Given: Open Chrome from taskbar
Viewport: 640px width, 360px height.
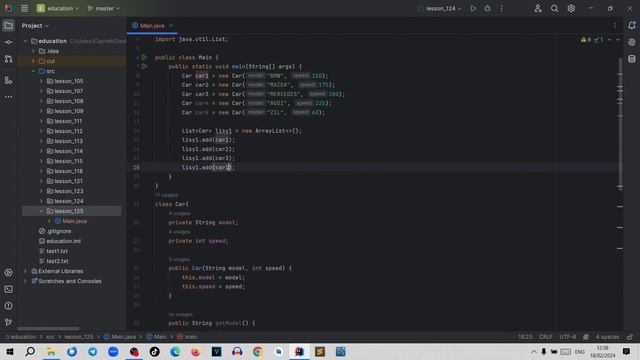Looking at the screenshot, I should [x=258, y=352].
